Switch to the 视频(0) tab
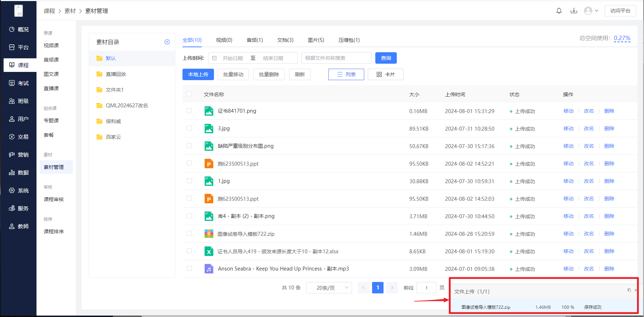Screen dimensions: 644x317 point(224,40)
